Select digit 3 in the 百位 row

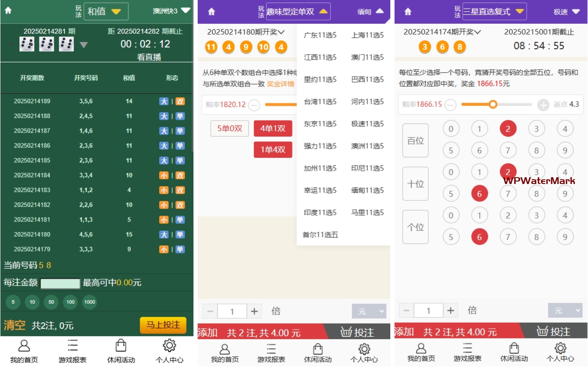coord(536,129)
